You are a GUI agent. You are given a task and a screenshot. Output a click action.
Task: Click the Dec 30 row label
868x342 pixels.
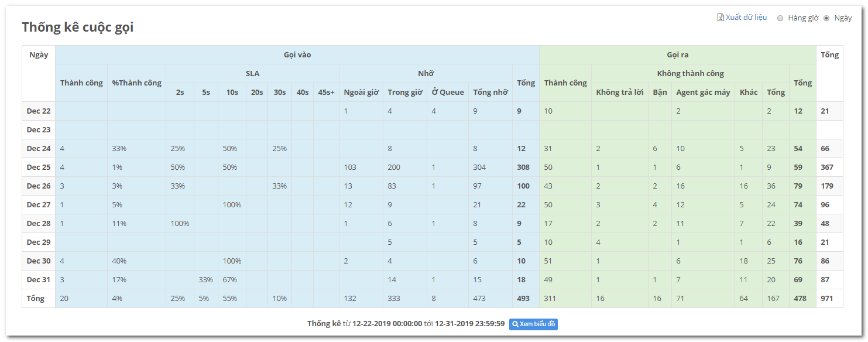39,261
